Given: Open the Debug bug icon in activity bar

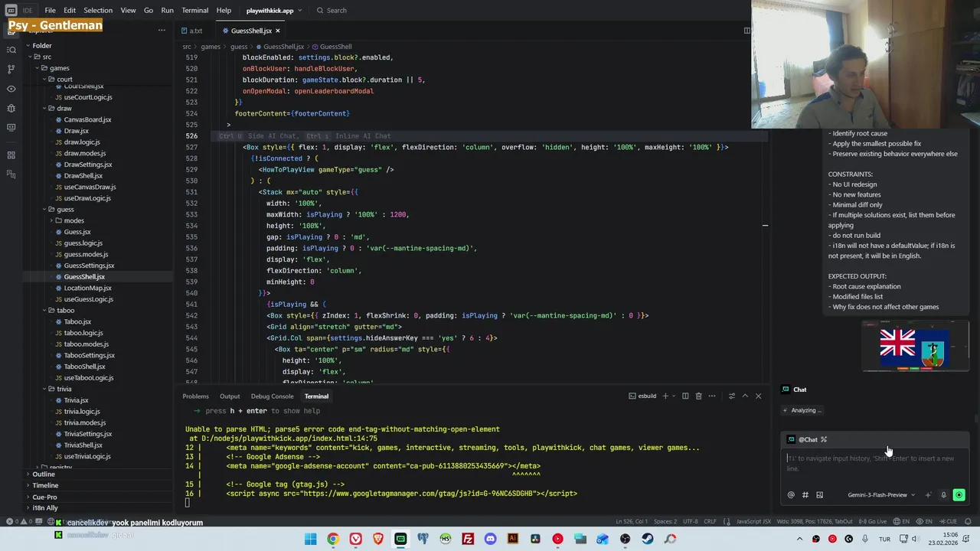Looking at the screenshot, I should point(11,108).
